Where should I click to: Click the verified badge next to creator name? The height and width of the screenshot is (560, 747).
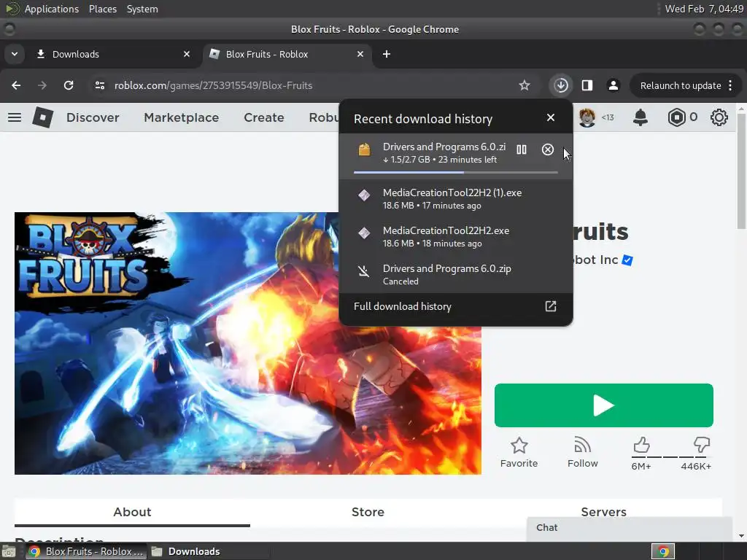(627, 260)
